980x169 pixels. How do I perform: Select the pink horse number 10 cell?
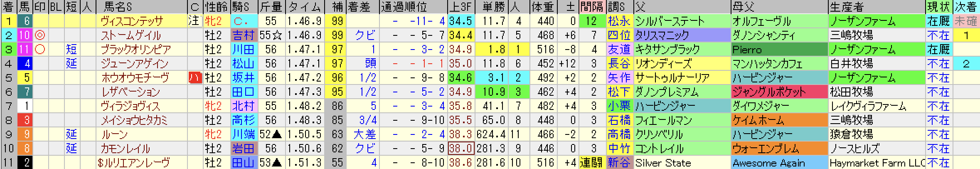point(25,35)
